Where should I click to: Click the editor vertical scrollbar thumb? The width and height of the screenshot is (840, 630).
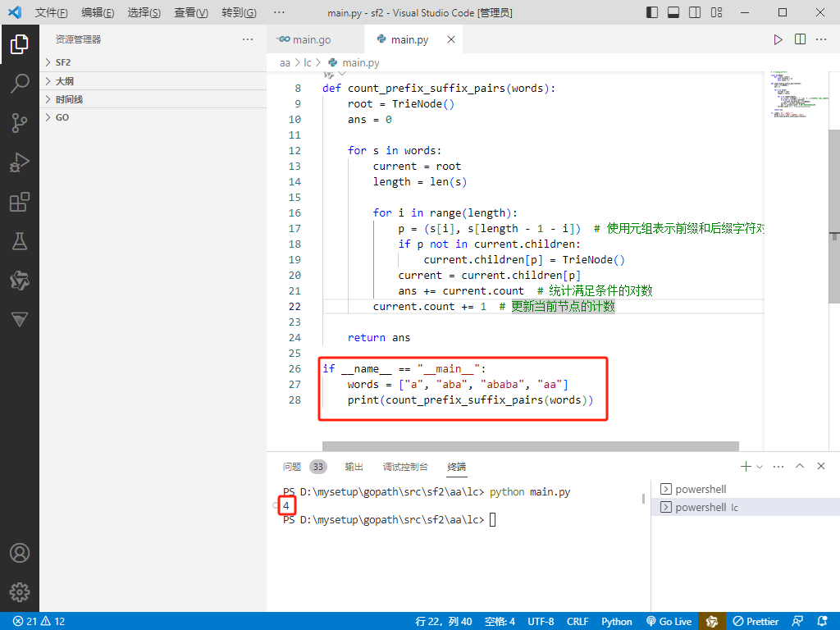pos(834,217)
